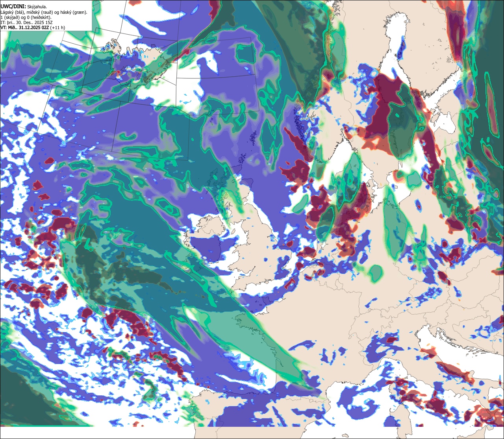Click the 'IT: þri.. 30. Des.. 2025 15Z' line
Screen dimensions: 504x439
[x=26, y=22]
